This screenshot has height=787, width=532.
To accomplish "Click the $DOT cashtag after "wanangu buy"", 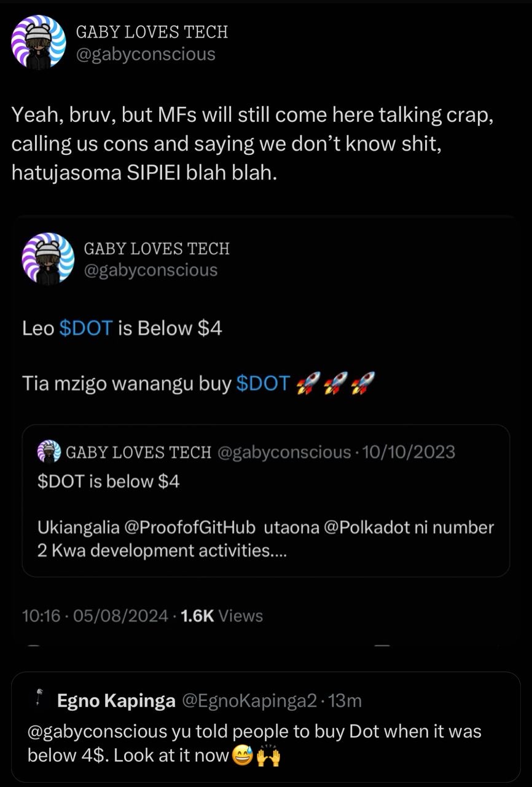I will (262, 384).
